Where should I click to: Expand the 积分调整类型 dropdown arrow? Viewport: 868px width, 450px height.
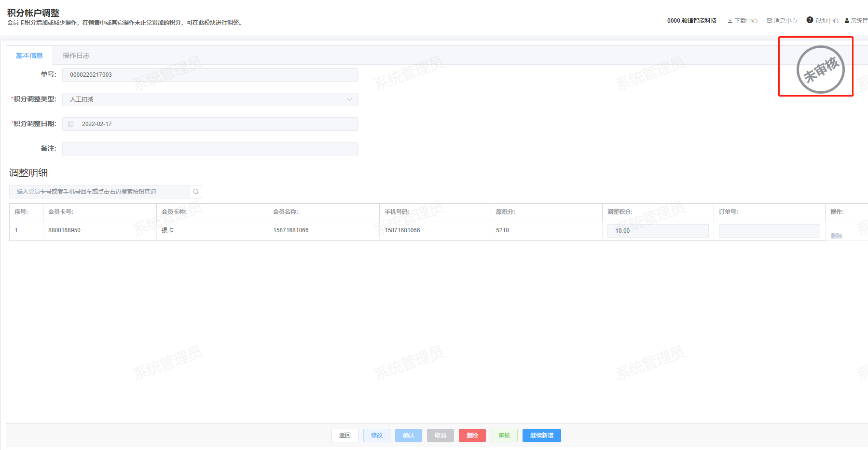tap(349, 99)
